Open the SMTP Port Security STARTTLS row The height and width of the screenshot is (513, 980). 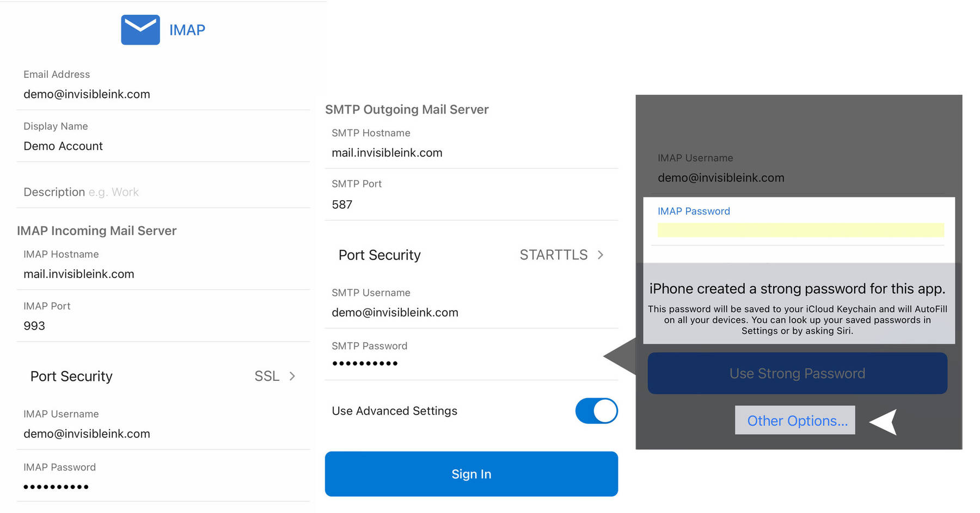tap(471, 255)
